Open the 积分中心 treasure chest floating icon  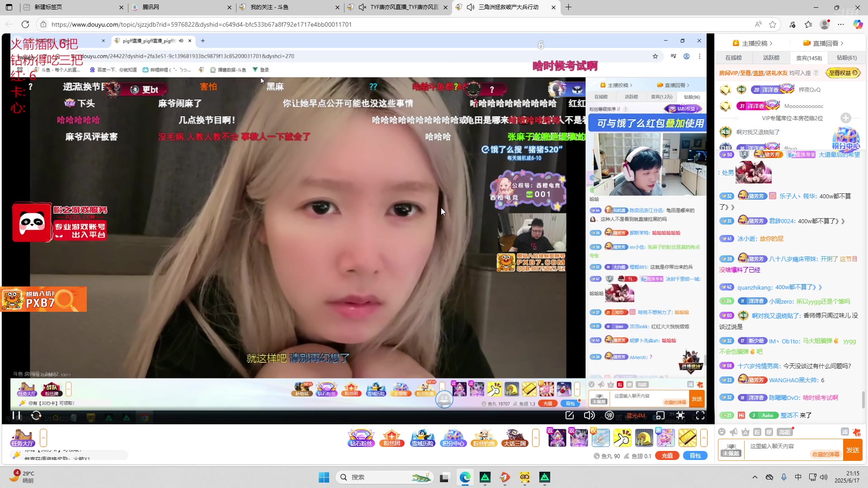[x=846, y=139]
